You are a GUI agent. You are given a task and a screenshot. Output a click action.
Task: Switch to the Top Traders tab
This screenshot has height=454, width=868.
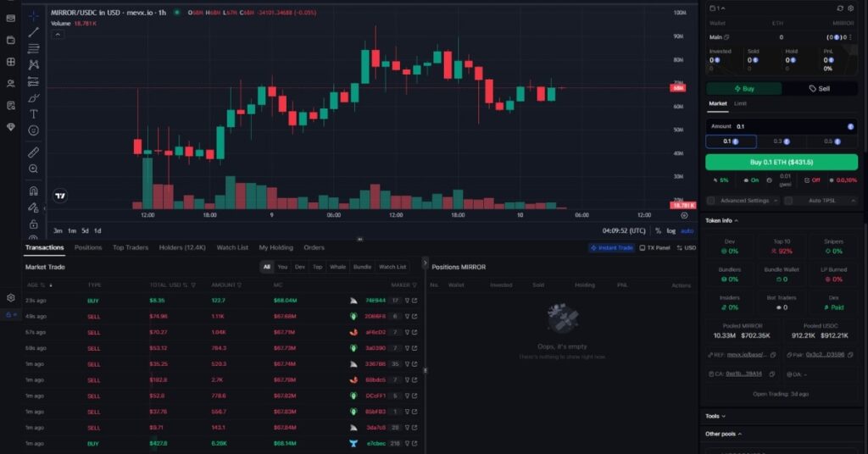pyautogui.click(x=131, y=247)
